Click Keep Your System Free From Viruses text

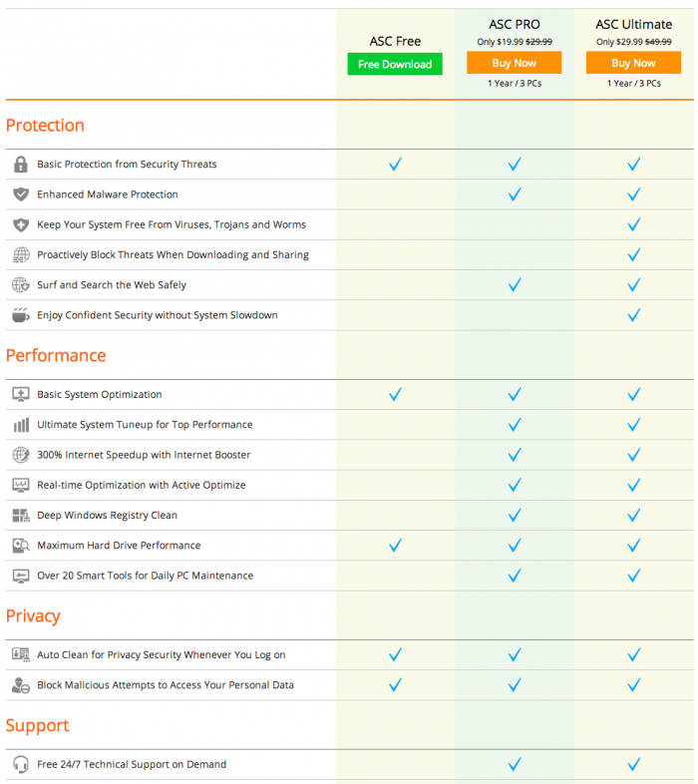[x=172, y=224]
